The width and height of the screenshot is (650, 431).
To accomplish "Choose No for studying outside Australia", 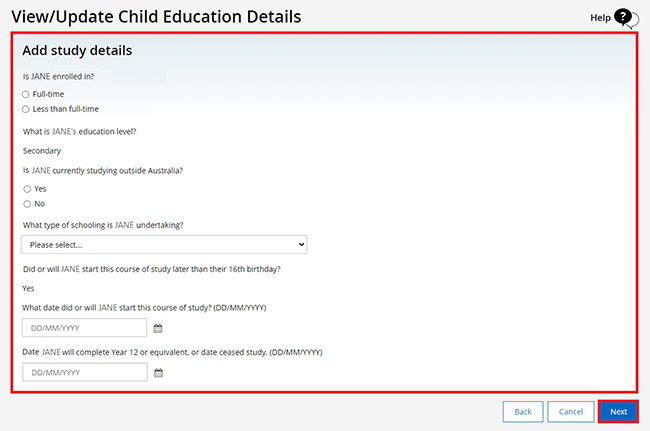I will click(x=27, y=204).
